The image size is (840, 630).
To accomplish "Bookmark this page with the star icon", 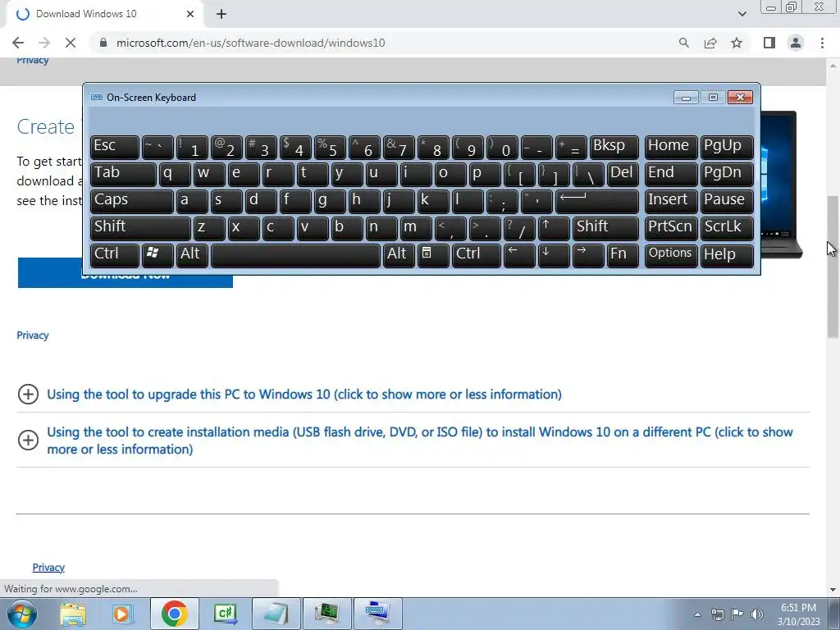I will pos(737,43).
